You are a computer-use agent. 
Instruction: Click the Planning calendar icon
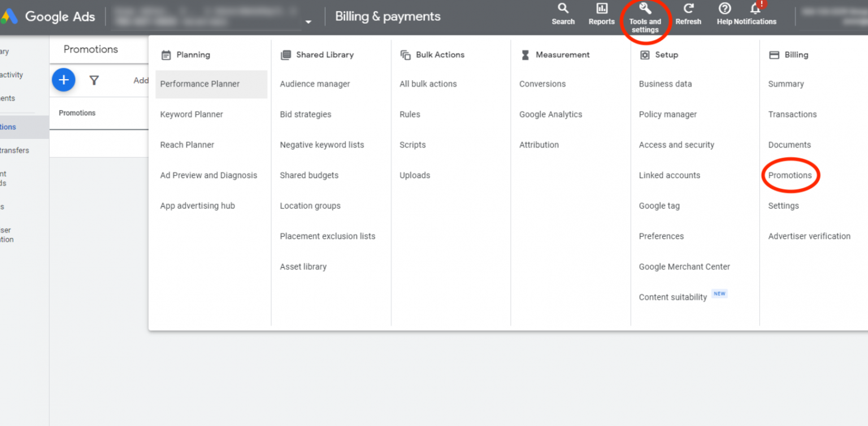coord(166,54)
